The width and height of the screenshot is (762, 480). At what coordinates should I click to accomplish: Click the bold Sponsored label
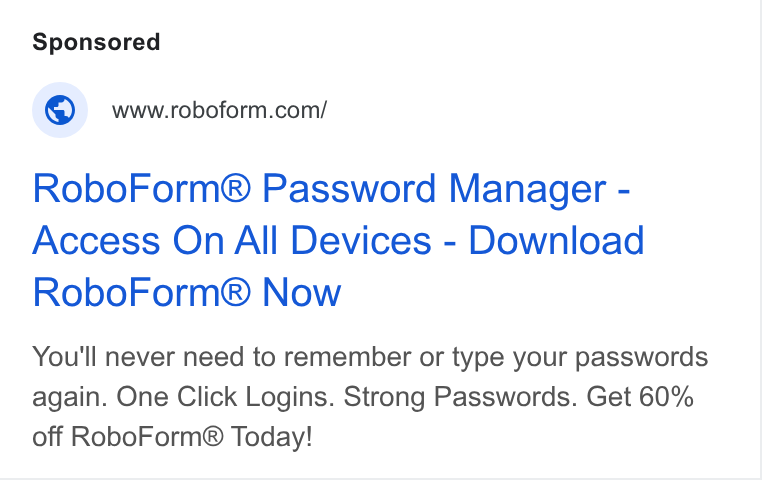(x=96, y=42)
